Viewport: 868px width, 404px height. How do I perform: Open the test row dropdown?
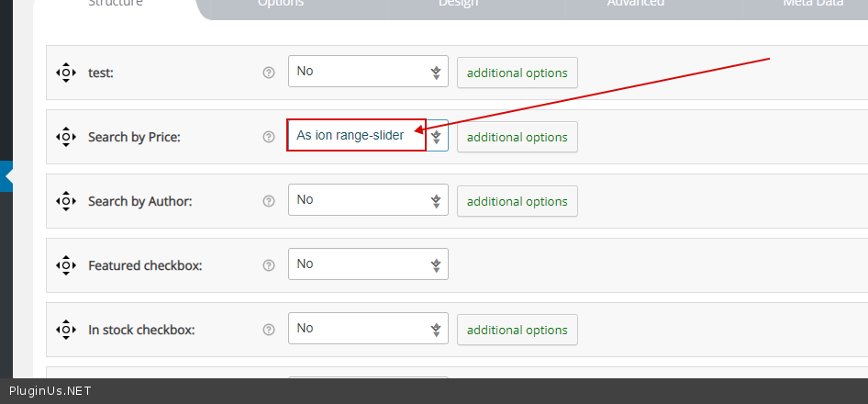pyautogui.click(x=368, y=72)
